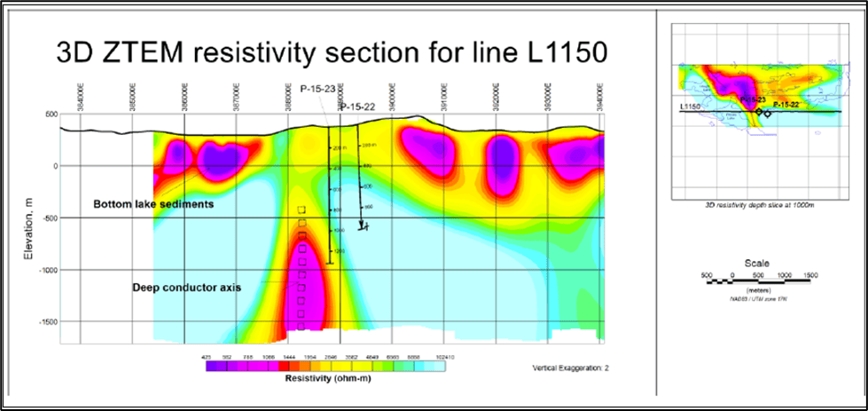The height and width of the screenshot is (411, 868).
Task: Click the "3D resistivity depth slice at 1000m" caption
Action: pyautogui.click(x=758, y=206)
